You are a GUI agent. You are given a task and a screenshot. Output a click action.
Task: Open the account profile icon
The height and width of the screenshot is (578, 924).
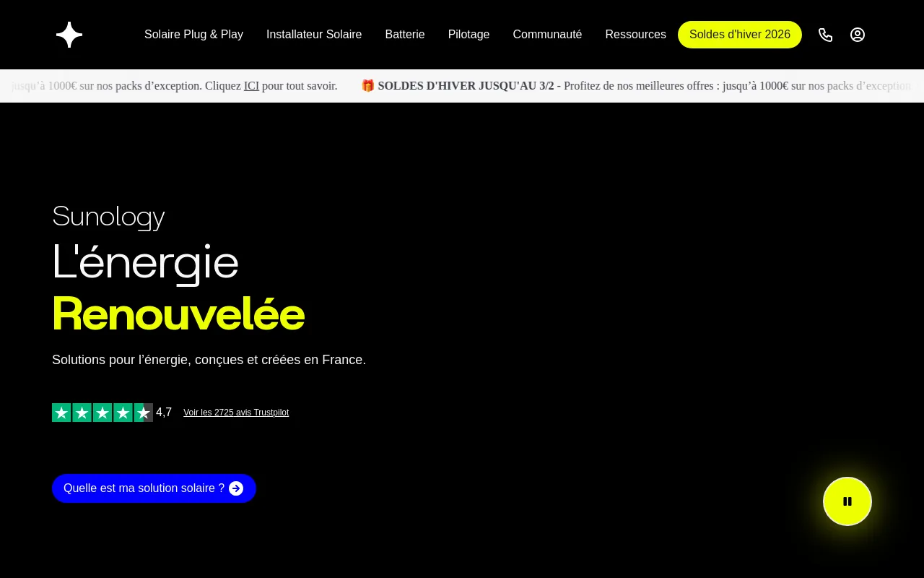point(858,35)
